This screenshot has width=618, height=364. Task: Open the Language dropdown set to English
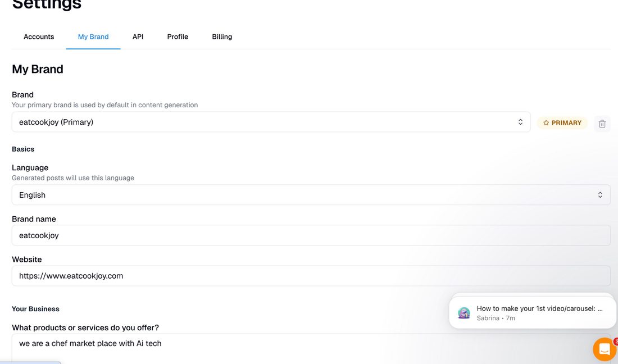point(311,195)
